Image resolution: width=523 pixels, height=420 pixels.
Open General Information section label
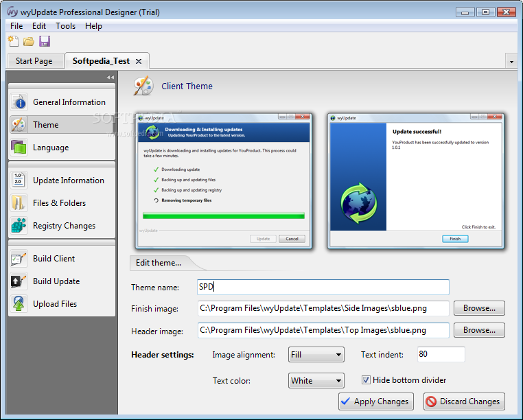point(69,102)
